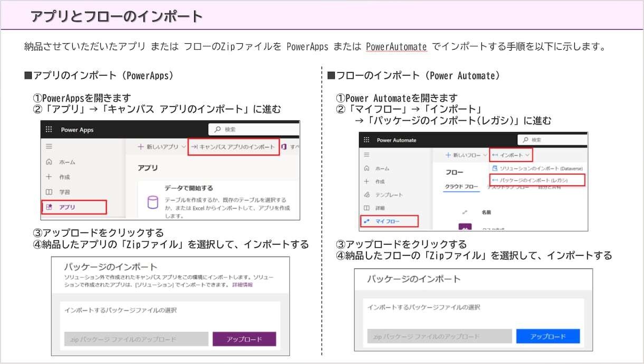Open 詳細 book icon in Power Automate sidebar
This screenshot has width=644, height=364.
(366, 208)
